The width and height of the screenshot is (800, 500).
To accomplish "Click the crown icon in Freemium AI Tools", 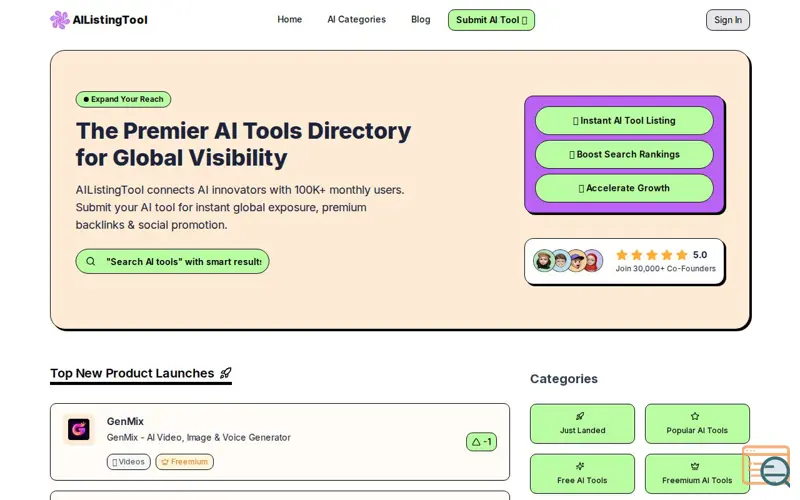I will pyautogui.click(x=695, y=466).
